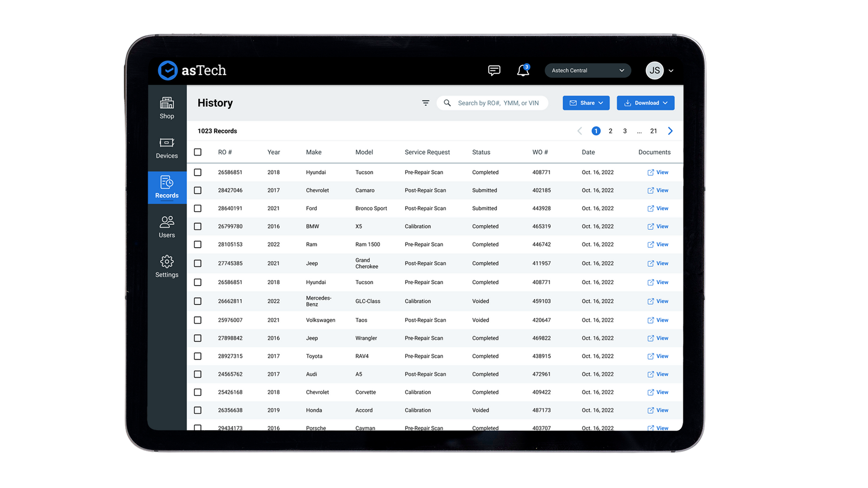View documents for Ford Bronco Sport
The width and height of the screenshot is (868, 488).
[x=658, y=209]
